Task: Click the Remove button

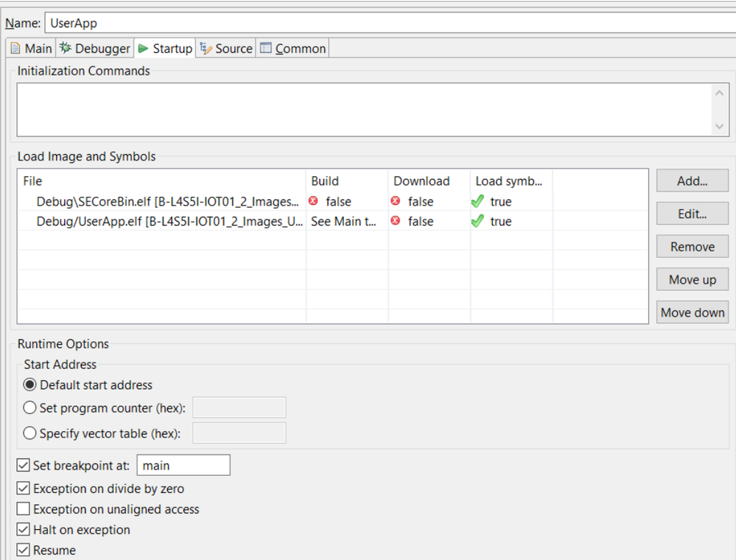Action: tap(693, 246)
